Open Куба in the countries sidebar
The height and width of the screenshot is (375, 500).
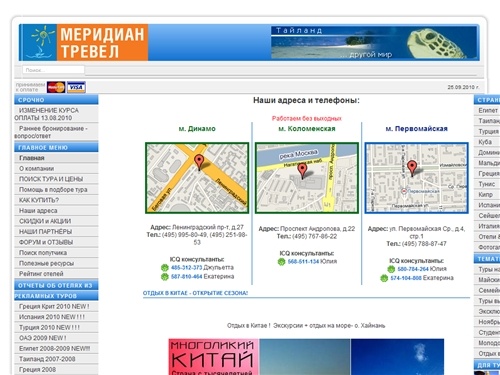pos(485,142)
